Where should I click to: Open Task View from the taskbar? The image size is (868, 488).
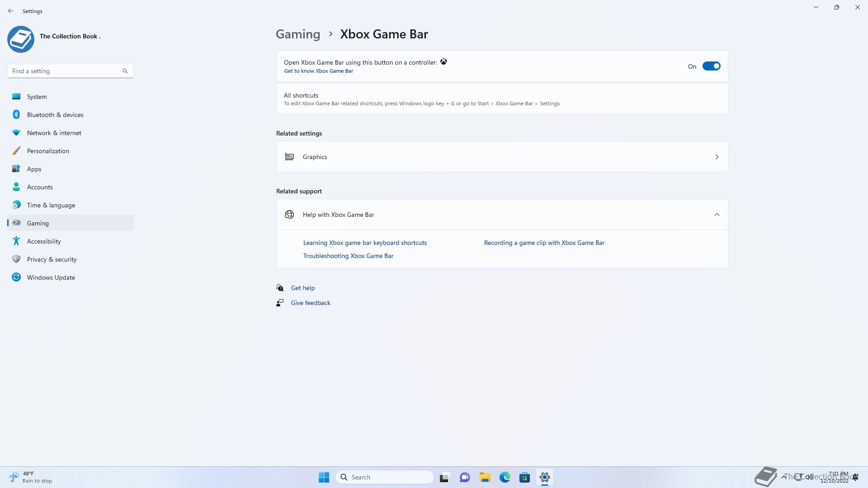(x=445, y=477)
